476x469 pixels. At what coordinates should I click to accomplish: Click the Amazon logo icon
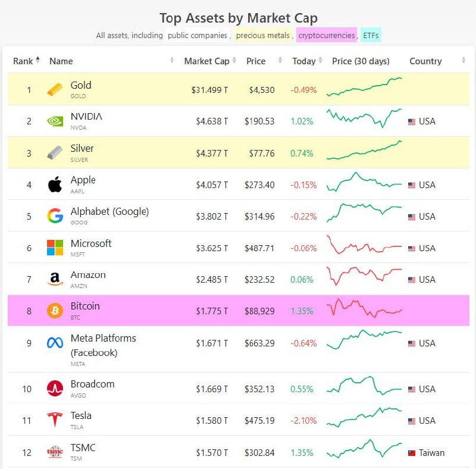[55, 279]
